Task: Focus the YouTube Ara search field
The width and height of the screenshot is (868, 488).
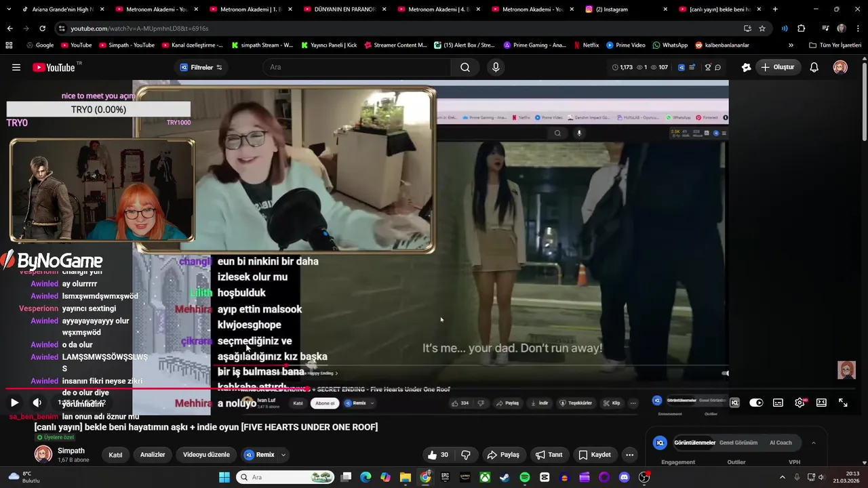Action: tap(356, 67)
